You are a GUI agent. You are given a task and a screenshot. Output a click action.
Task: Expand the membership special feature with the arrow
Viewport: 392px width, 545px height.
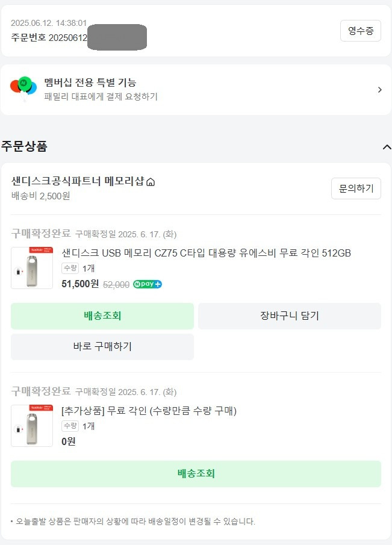coord(379,89)
